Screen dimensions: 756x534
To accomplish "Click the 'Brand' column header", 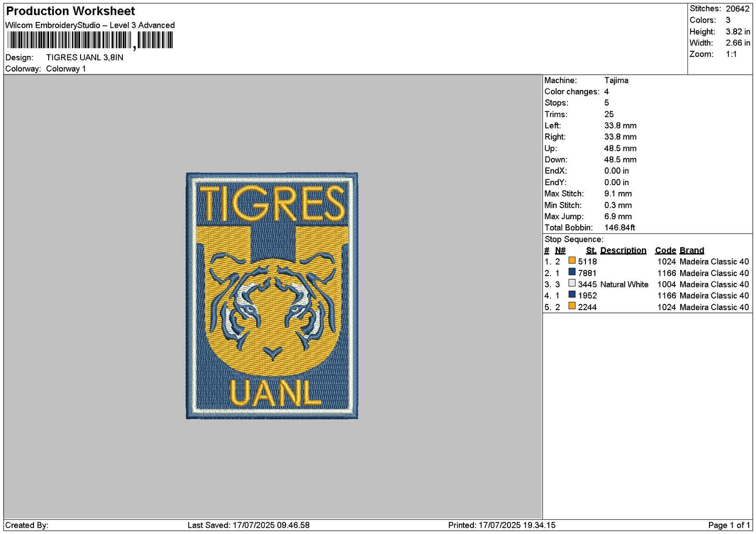I will click(x=692, y=251).
